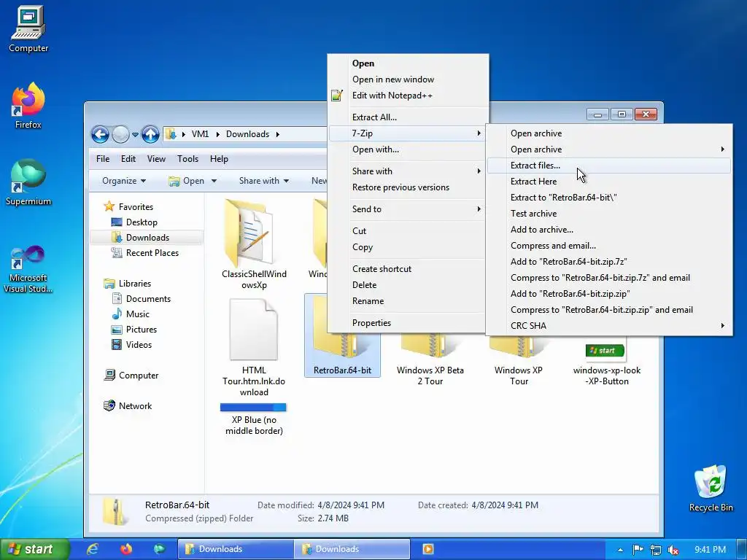Choose Create shortcut
Screen dimensions: 747x560
(408, 269)
